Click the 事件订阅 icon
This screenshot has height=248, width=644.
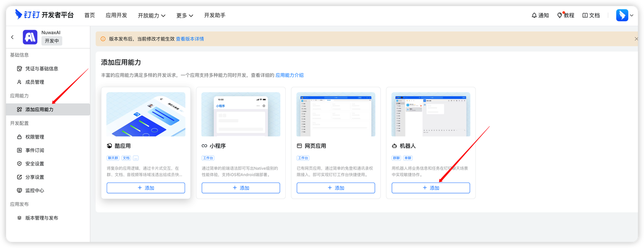point(20,150)
